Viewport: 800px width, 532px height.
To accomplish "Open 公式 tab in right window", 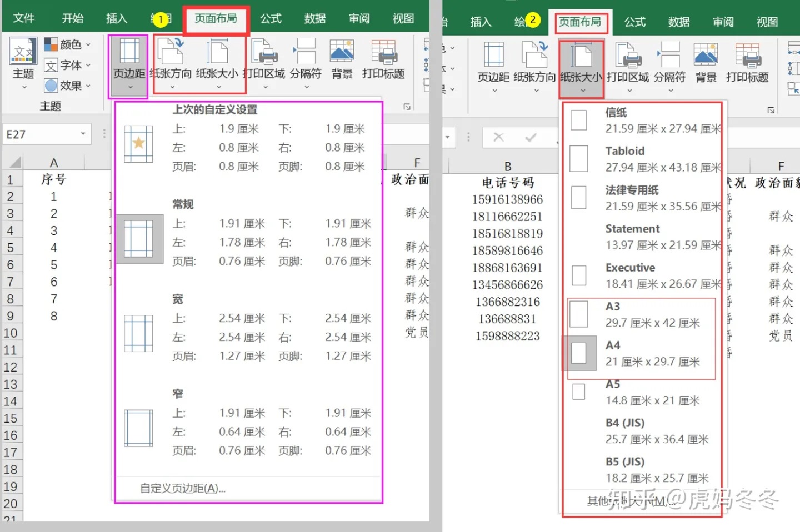I will pyautogui.click(x=634, y=22).
